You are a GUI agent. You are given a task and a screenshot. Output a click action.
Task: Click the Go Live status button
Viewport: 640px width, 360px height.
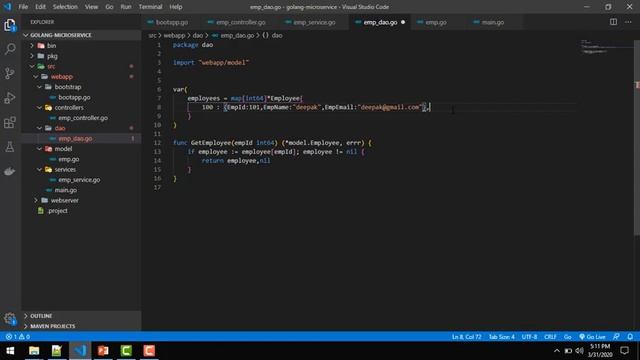tap(592, 337)
